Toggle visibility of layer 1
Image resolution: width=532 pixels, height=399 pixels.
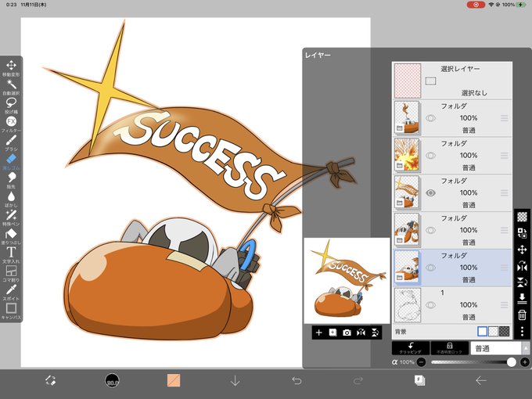(x=430, y=304)
